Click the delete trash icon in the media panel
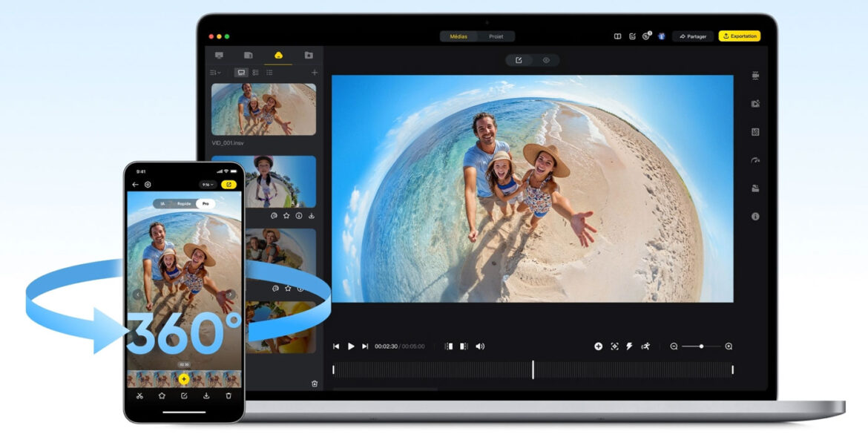The width and height of the screenshot is (868, 434). [315, 384]
